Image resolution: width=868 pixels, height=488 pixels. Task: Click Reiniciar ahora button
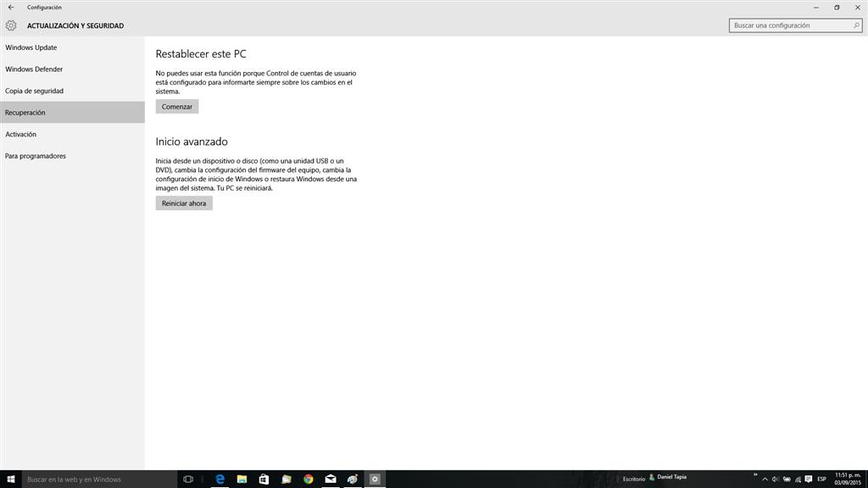[184, 203]
